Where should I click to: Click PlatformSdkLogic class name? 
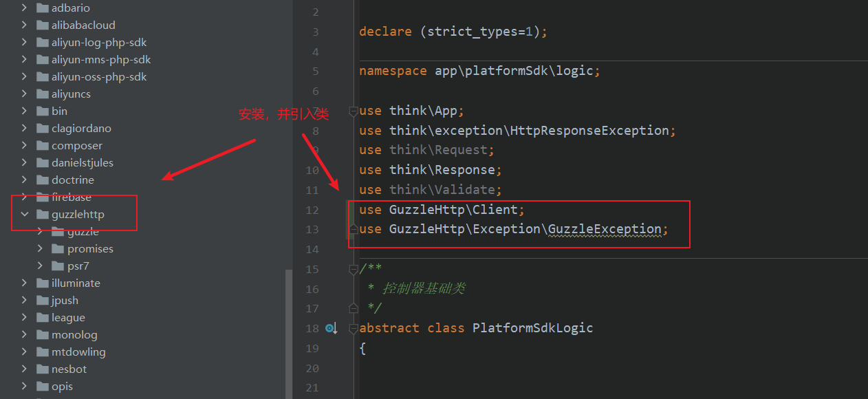pyautogui.click(x=533, y=328)
